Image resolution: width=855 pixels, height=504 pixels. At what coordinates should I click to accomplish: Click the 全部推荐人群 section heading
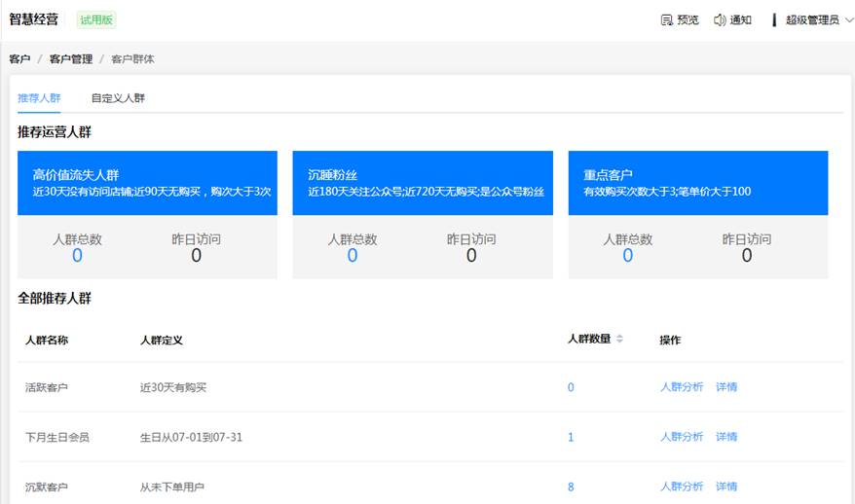pyautogui.click(x=55, y=298)
